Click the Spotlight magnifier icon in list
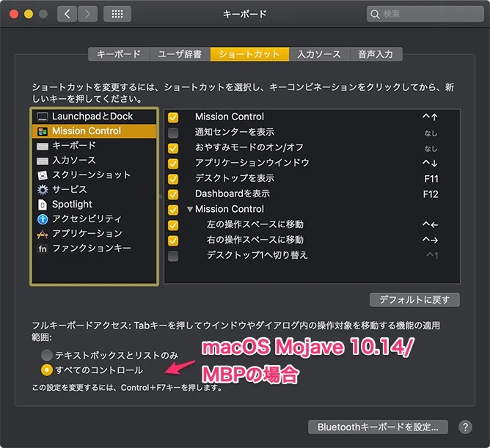Image resolution: width=490 pixels, height=448 pixels. click(43, 205)
